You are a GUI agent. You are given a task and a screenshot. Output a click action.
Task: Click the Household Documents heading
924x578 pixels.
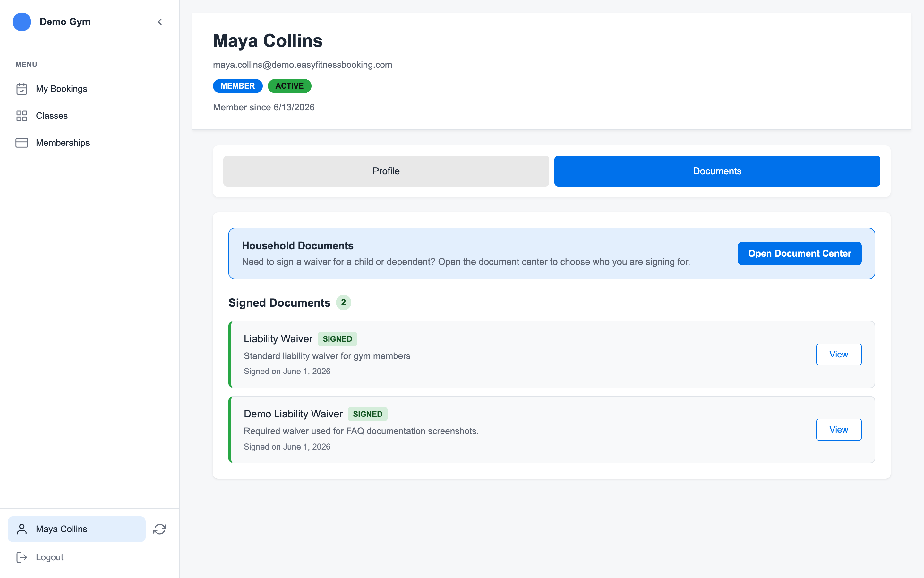[x=297, y=246]
